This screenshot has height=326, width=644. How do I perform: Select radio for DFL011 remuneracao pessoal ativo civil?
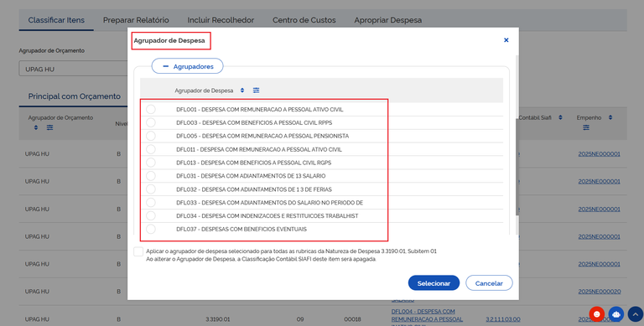coord(151,149)
